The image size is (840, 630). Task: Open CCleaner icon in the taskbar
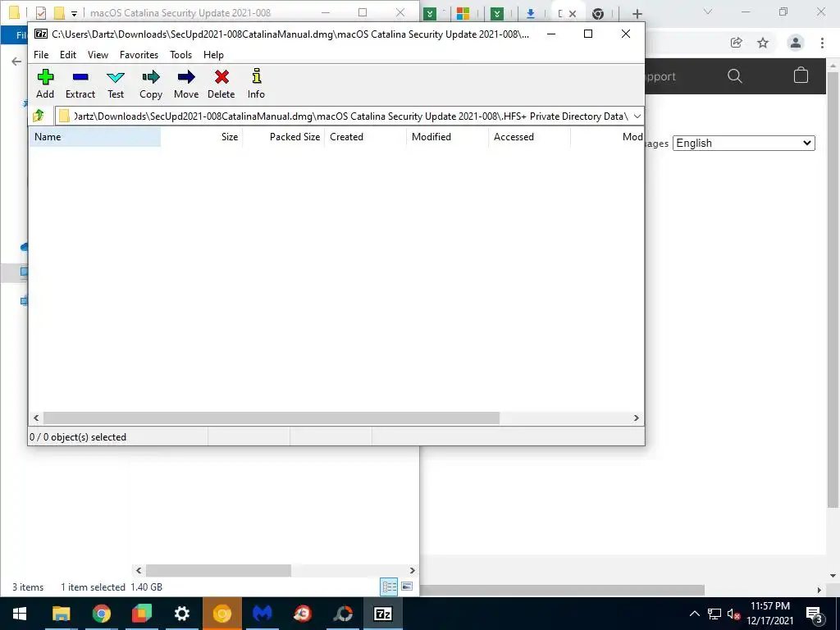click(303, 614)
